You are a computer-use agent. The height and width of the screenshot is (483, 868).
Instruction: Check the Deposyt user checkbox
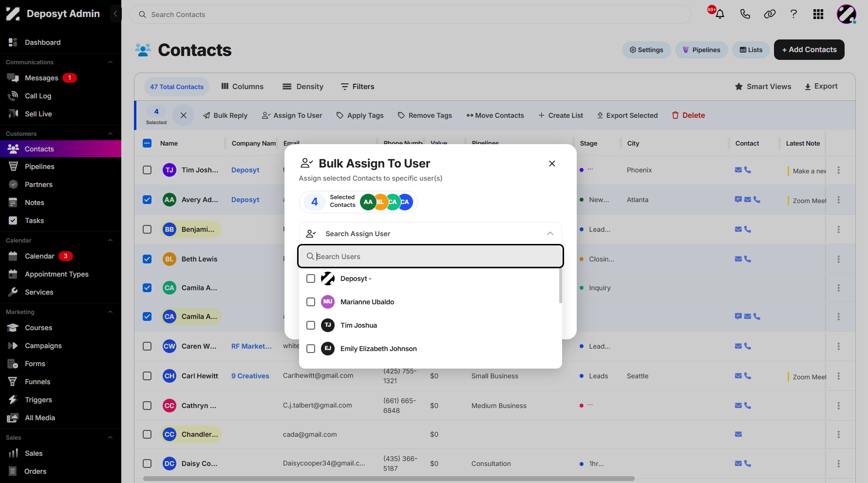pyautogui.click(x=311, y=279)
